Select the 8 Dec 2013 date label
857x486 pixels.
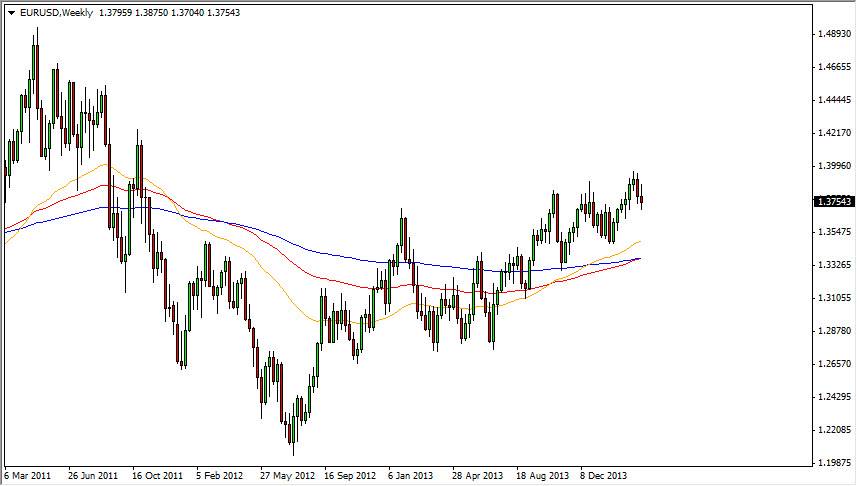click(605, 476)
